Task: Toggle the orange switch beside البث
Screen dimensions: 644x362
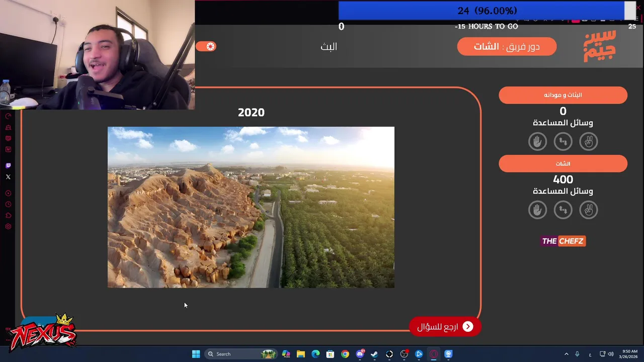Action: coord(206,46)
